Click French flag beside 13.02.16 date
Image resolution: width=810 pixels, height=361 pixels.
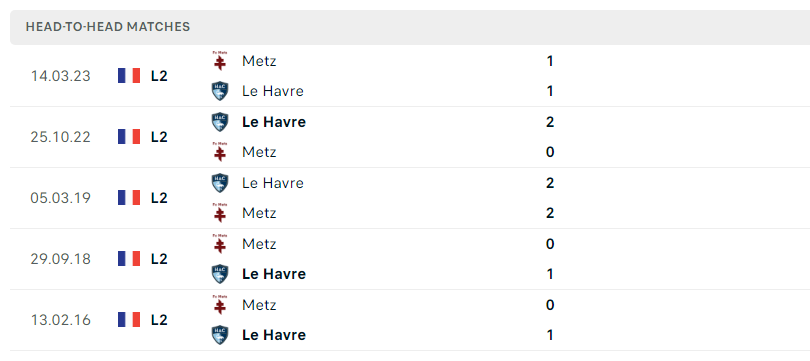129,320
